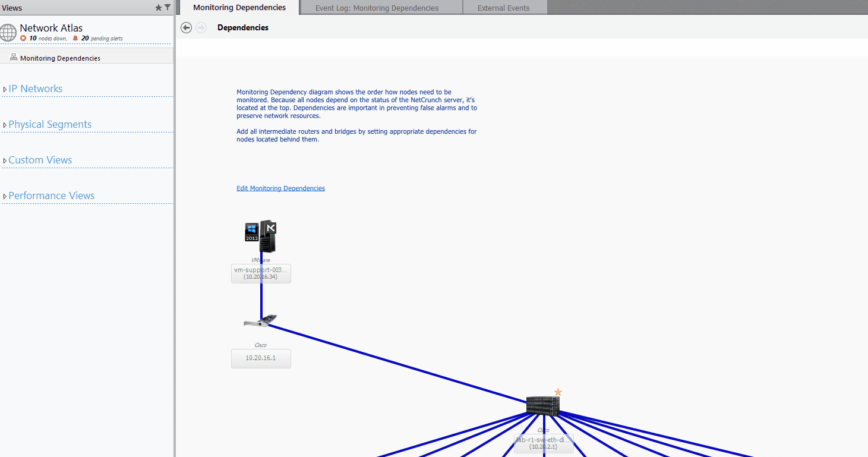Open the Physical Segments heading link
Image resolution: width=868 pixels, height=457 pixels.
click(x=50, y=124)
